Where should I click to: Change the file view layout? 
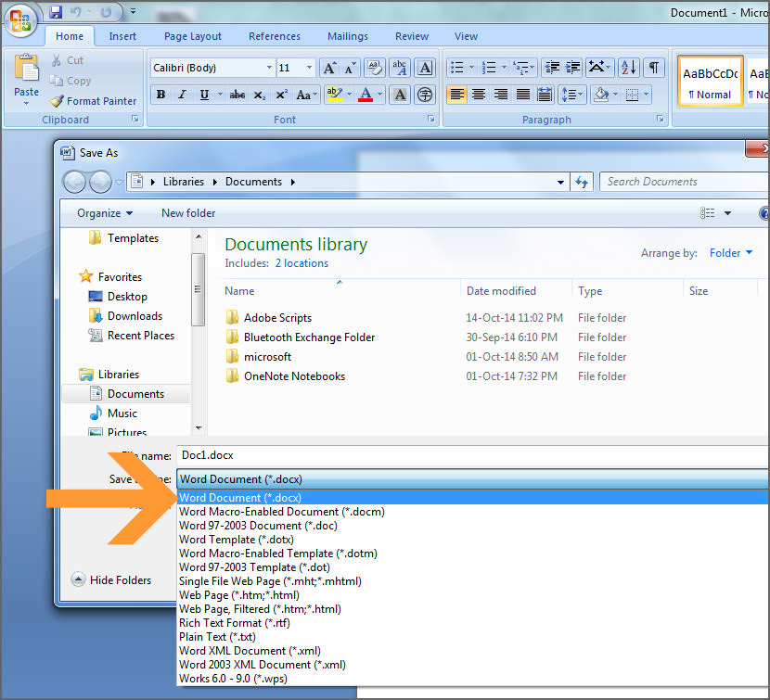click(x=707, y=213)
